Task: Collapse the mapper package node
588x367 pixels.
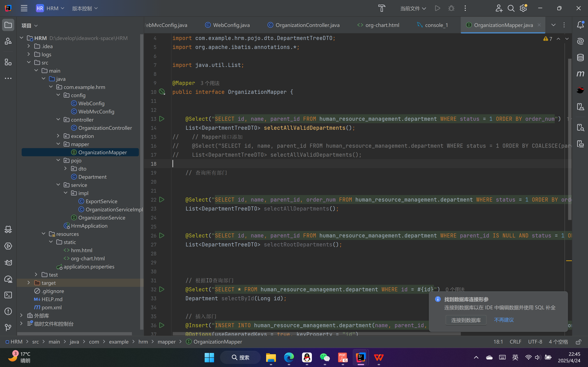Action: [x=58, y=144]
